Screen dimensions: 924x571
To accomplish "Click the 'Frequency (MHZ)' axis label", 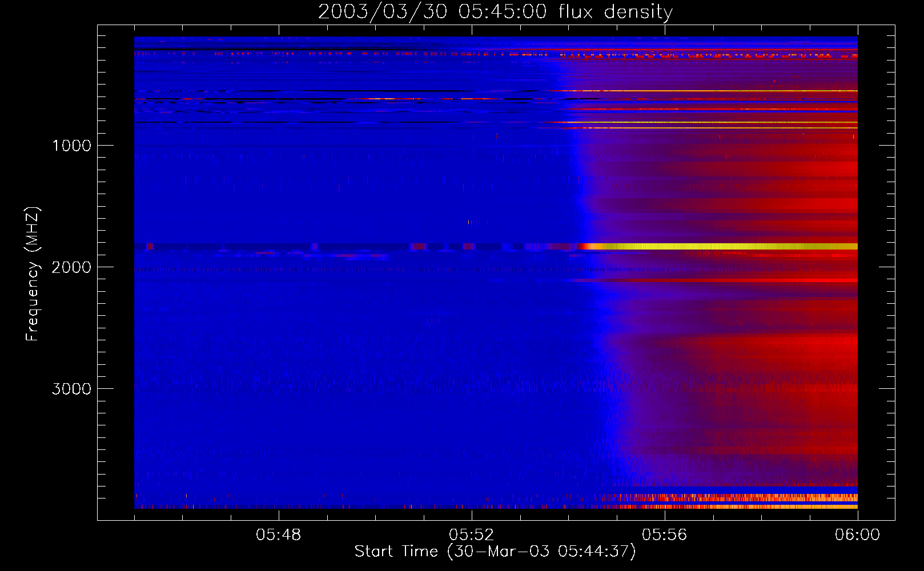I will (32, 274).
